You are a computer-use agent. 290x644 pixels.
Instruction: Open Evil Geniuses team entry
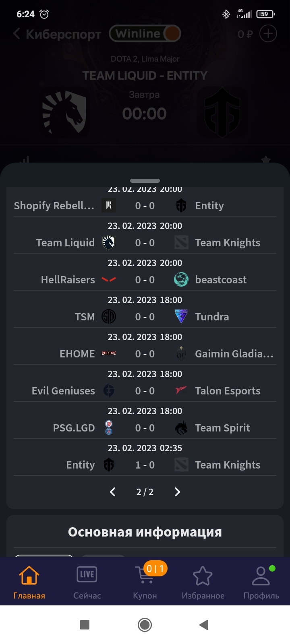63,391
